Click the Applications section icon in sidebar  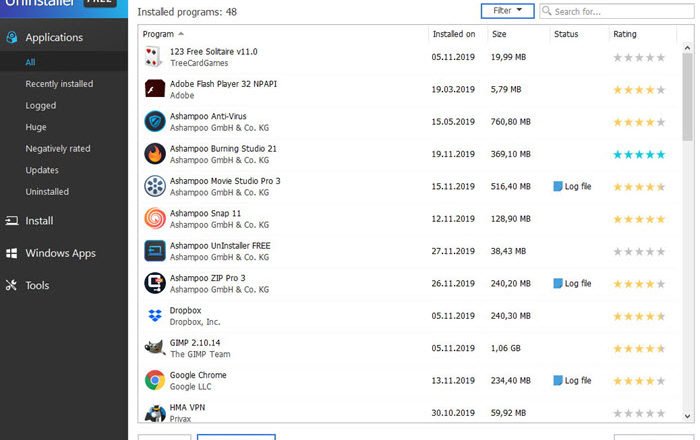pyautogui.click(x=12, y=37)
